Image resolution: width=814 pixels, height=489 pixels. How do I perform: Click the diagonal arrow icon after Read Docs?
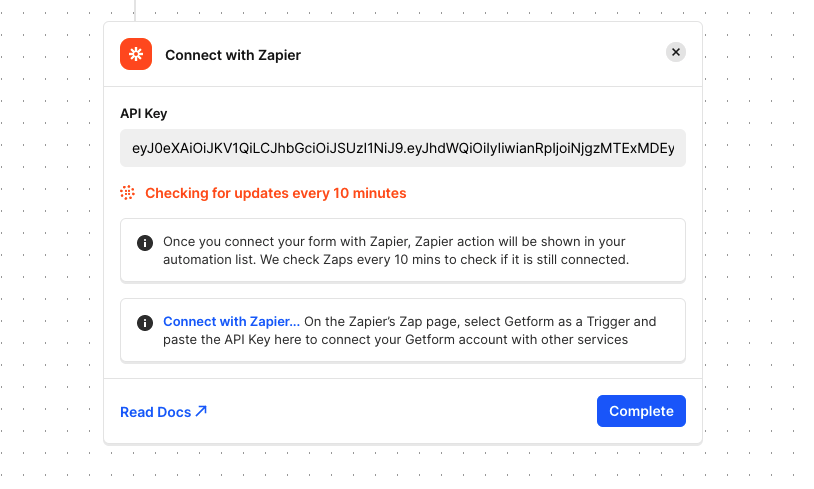[x=201, y=411]
